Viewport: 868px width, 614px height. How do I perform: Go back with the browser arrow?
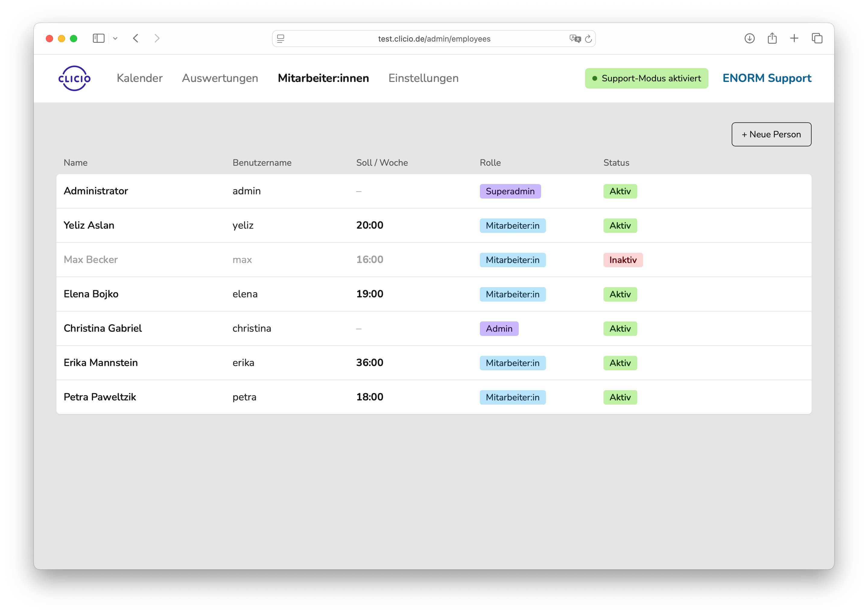136,38
